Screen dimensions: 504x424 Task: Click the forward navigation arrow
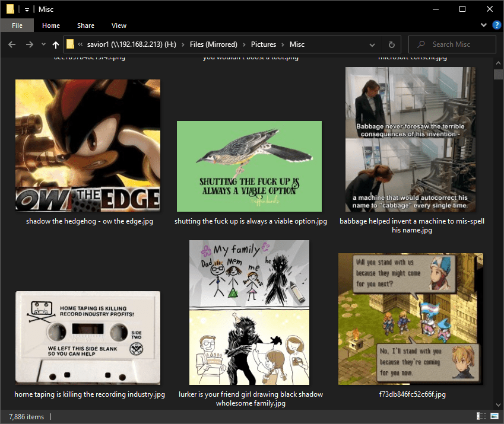click(x=28, y=44)
